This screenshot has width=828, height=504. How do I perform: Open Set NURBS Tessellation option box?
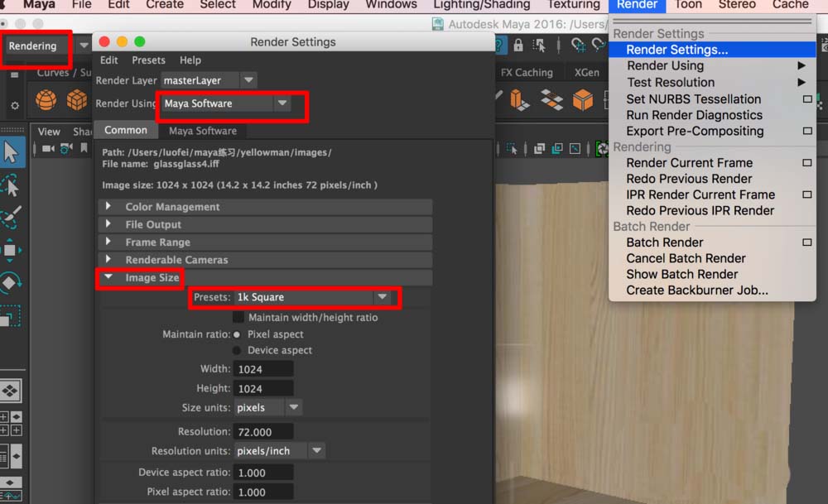pyautogui.click(x=806, y=99)
